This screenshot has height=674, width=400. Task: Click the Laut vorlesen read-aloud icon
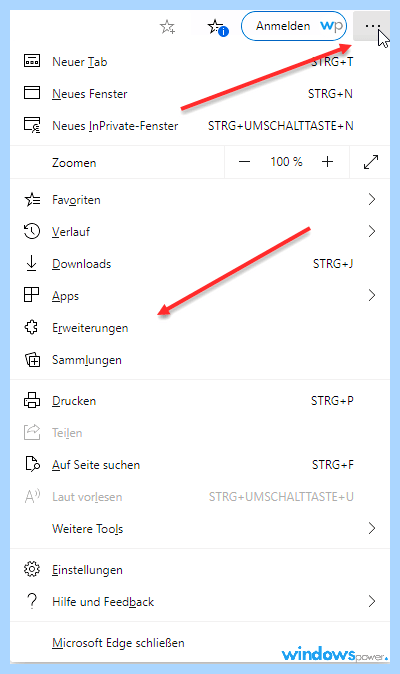click(x=32, y=496)
